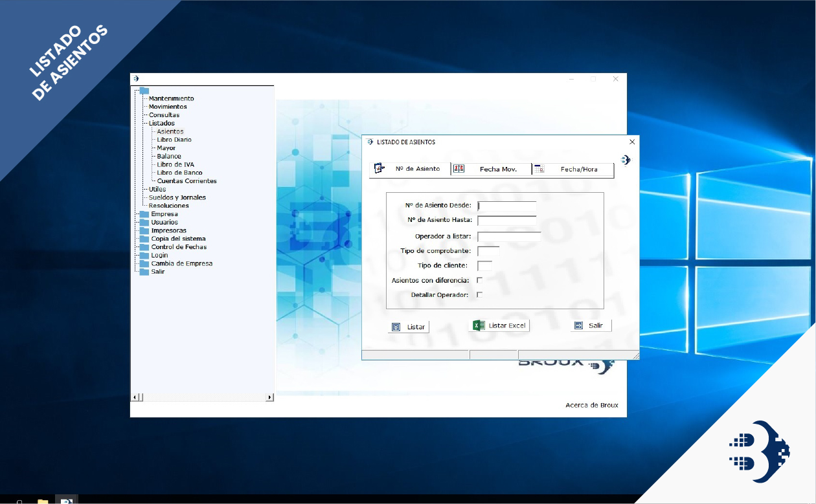Viewport: 816px width, 504px height.
Task: Click the tree panel's right scroll arrow
Action: pyautogui.click(x=271, y=397)
